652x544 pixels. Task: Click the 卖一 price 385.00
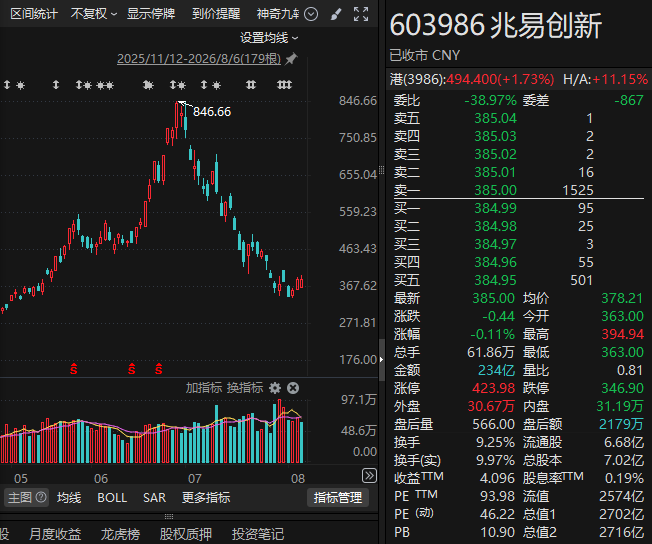(x=495, y=190)
